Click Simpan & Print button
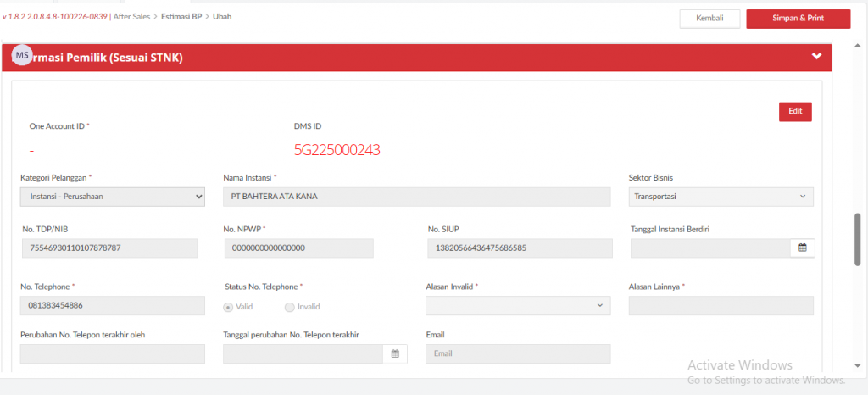This screenshot has height=395, width=868. 798,19
